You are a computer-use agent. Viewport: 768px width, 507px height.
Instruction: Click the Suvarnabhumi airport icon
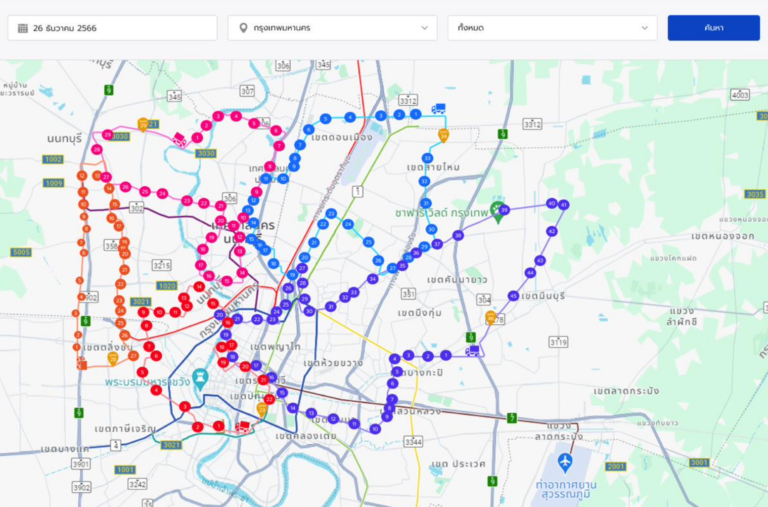pos(565,463)
